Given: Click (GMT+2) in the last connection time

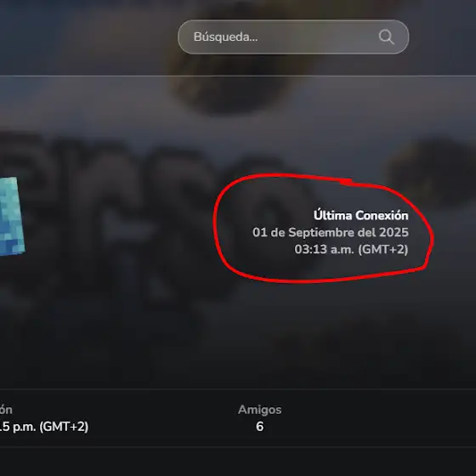Looking at the screenshot, I should 383,249.
